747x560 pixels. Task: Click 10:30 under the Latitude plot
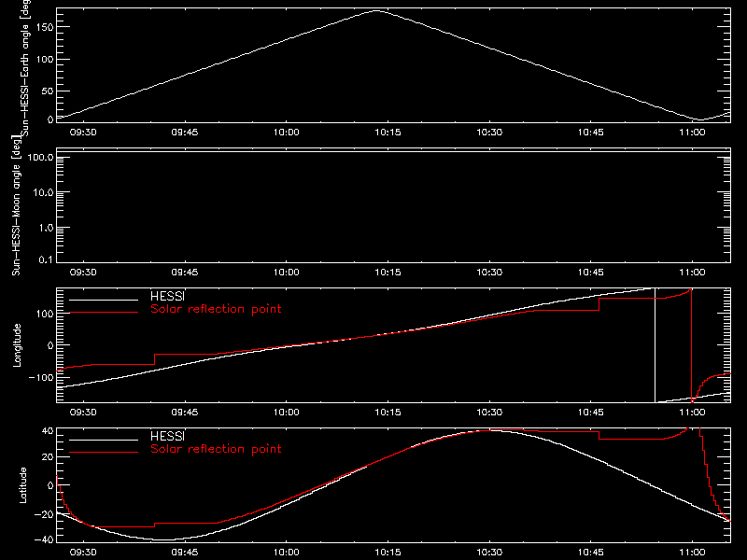(489, 553)
